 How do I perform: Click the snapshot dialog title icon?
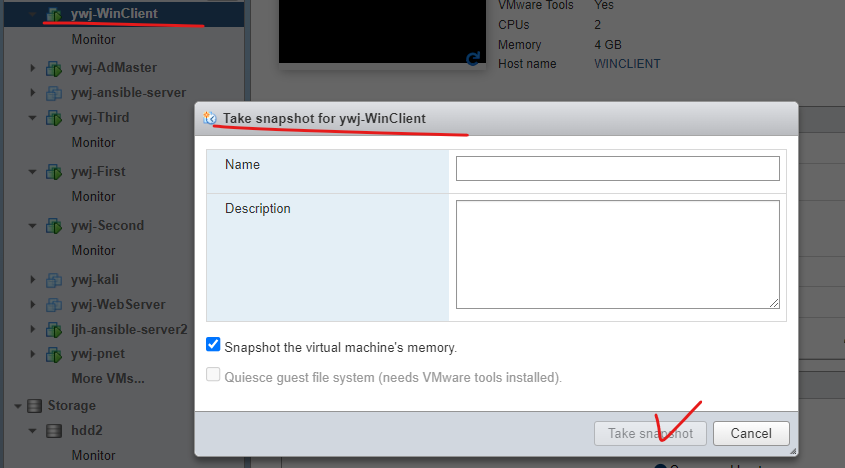click(x=210, y=118)
